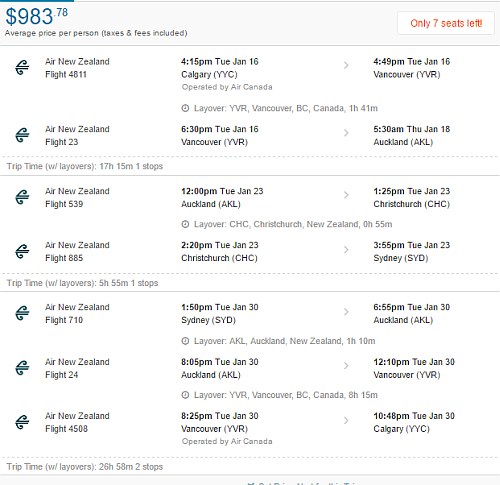Click chevron on Vancouver to Calgary Flight 4508 row
The width and height of the screenshot is (500, 485).
[x=346, y=420]
